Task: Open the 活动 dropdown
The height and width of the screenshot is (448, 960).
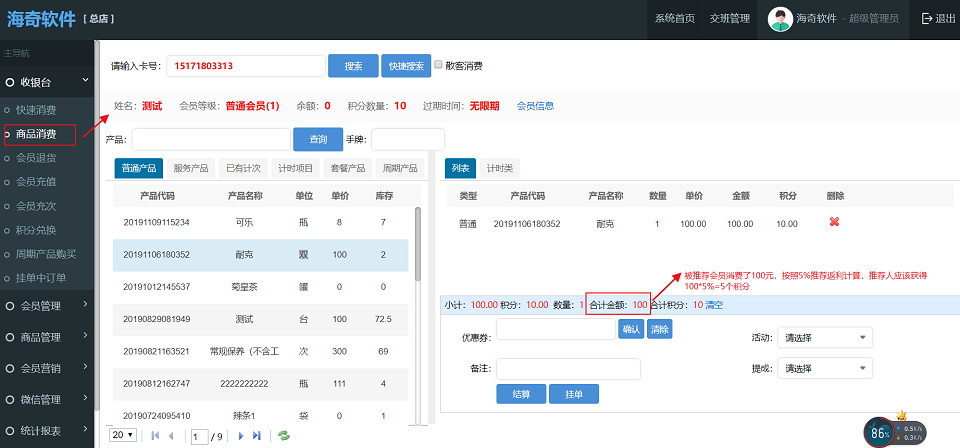Action: [x=824, y=337]
